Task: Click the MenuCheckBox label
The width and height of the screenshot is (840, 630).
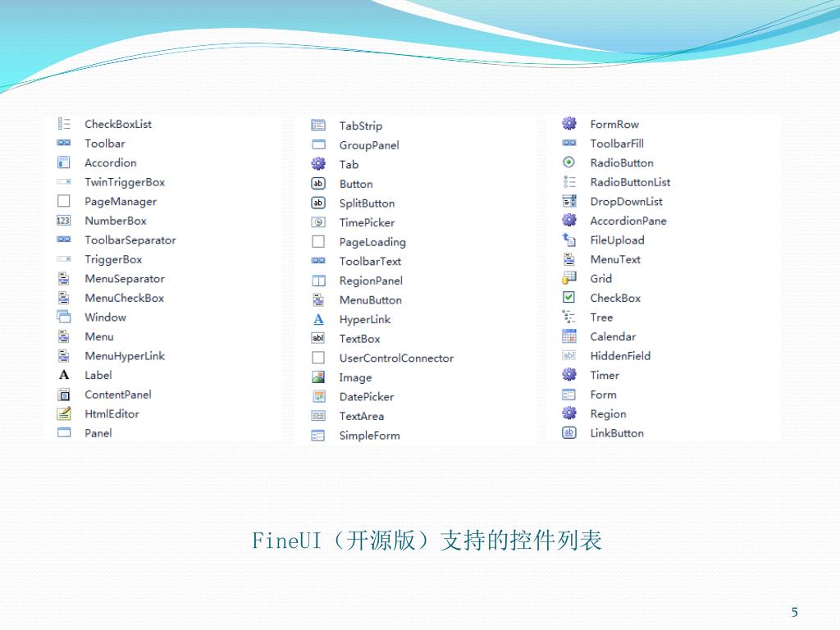Action: (125, 298)
